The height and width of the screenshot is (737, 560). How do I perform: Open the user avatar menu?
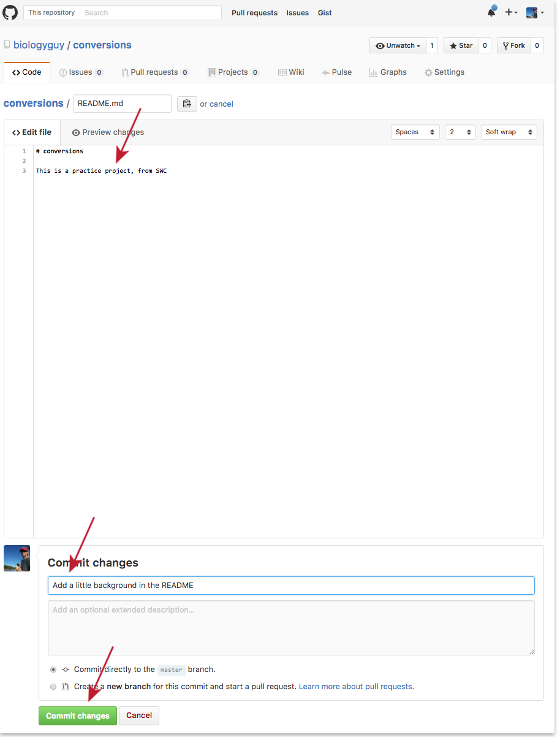click(x=535, y=12)
